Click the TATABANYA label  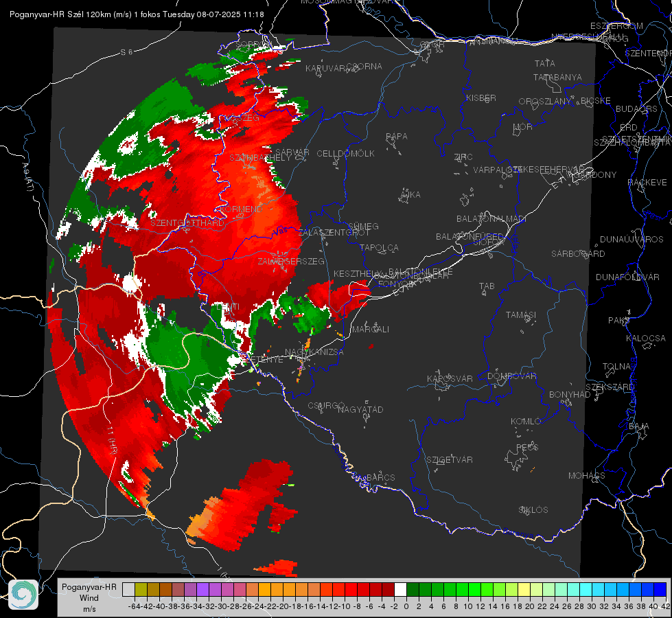[x=557, y=78]
